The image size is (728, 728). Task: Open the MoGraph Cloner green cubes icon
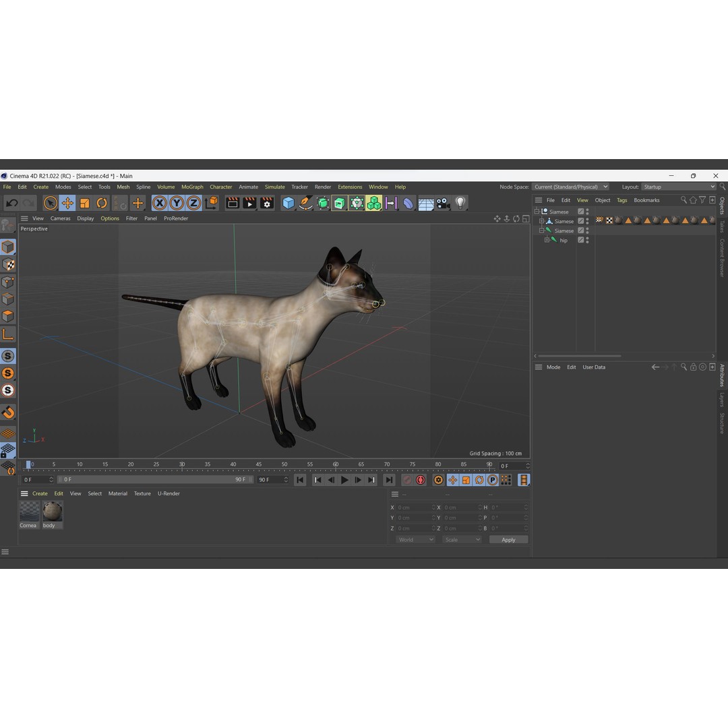(x=373, y=203)
